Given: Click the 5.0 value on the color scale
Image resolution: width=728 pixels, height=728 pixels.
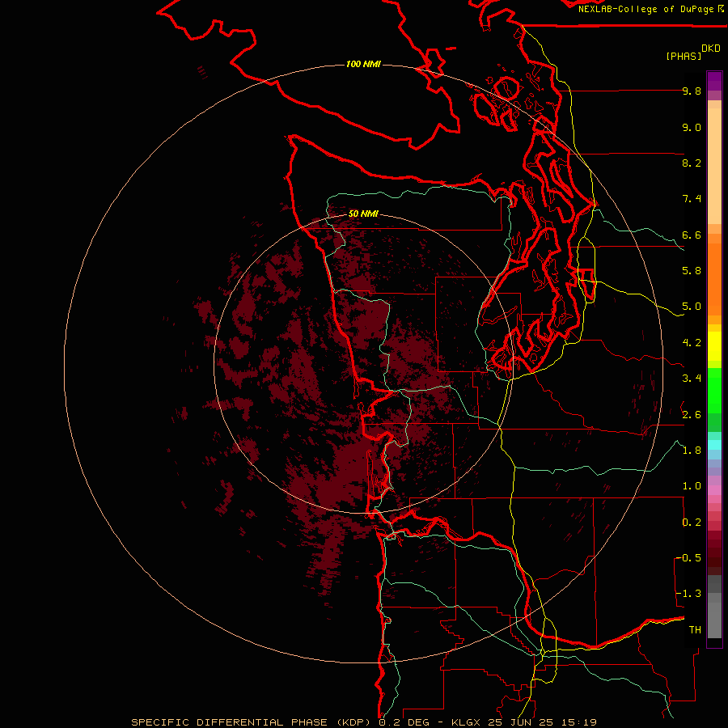Looking at the screenshot, I should (x=692, y=307).
